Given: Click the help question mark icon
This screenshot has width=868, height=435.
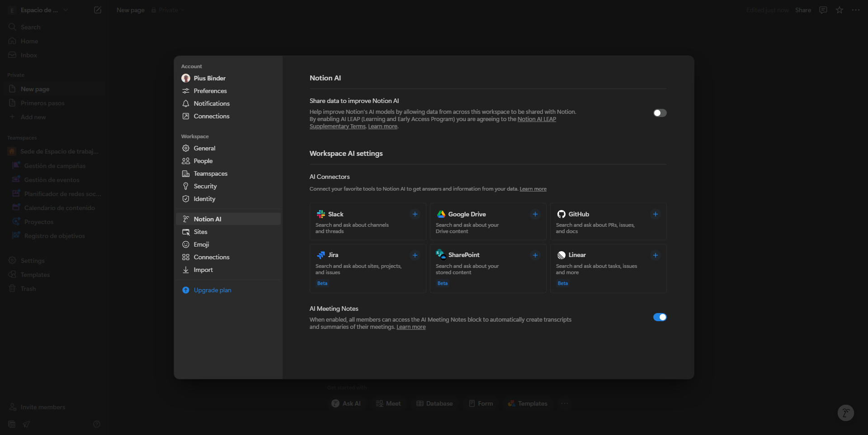Looking at the screenshot, I should tap(96, 424).
